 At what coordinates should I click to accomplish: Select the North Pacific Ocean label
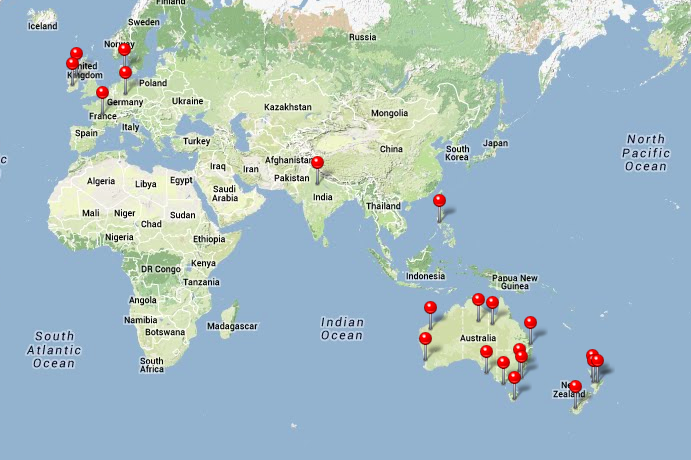point(645,152)
